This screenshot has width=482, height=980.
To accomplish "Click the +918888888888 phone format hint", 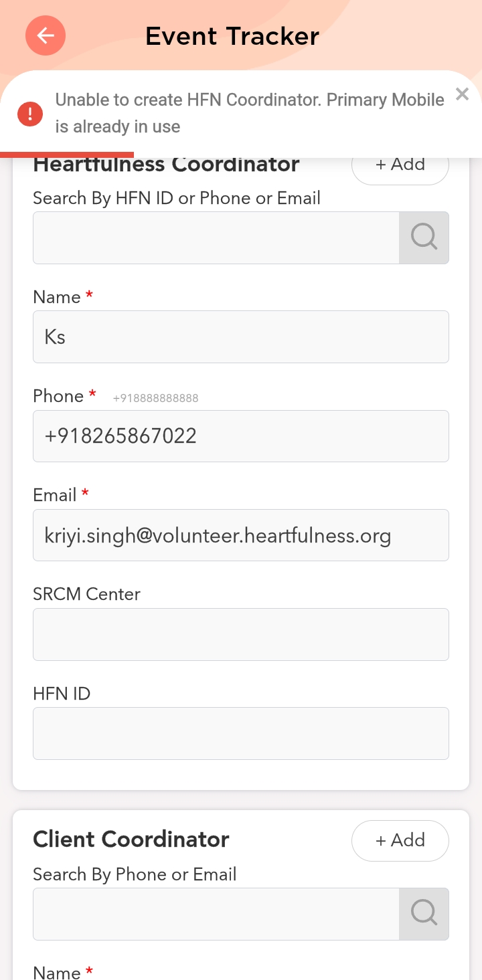I will [155, 398].
